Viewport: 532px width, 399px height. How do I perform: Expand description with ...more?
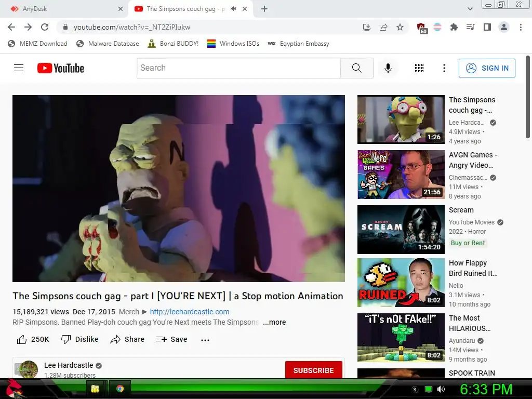274,322
